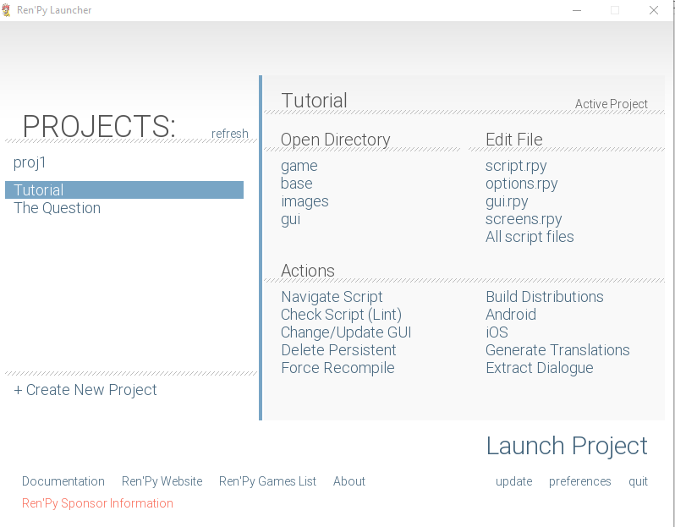
Task: Open options.rpy for editing
Action: click(521, 184)
